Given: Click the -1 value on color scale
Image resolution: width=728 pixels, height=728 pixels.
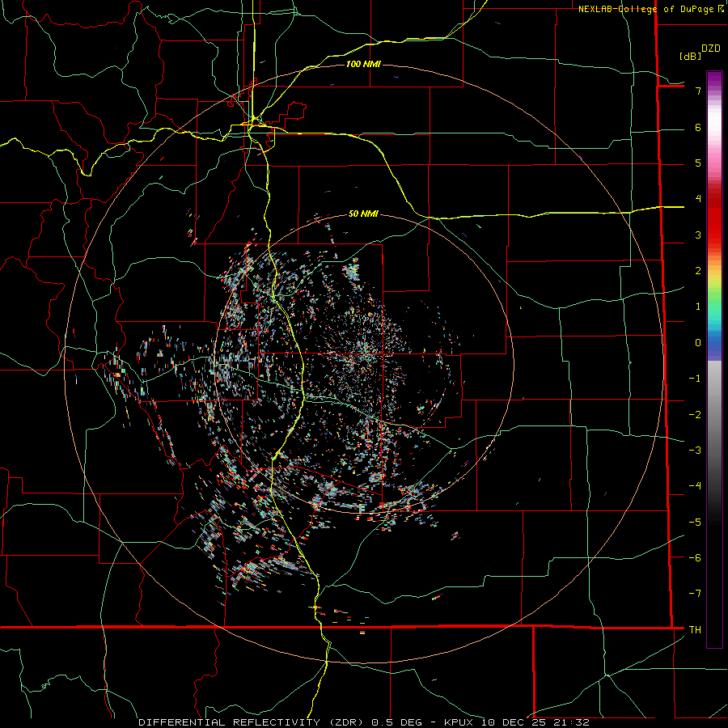Looking at the screenshot, I should pyautogui.click(x=695, y=379).
